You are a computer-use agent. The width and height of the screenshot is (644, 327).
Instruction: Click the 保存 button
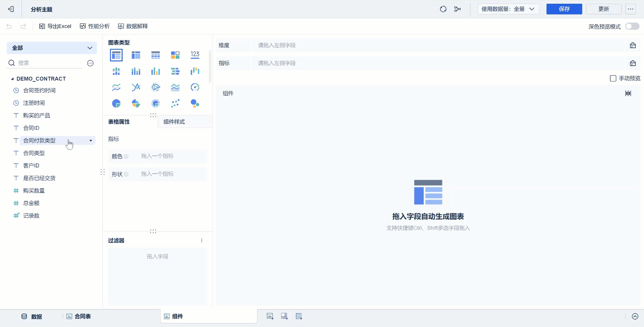click(564, 9)
